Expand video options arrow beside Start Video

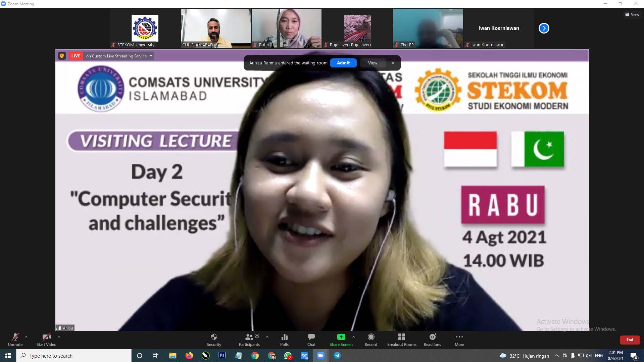click(59, 337)
